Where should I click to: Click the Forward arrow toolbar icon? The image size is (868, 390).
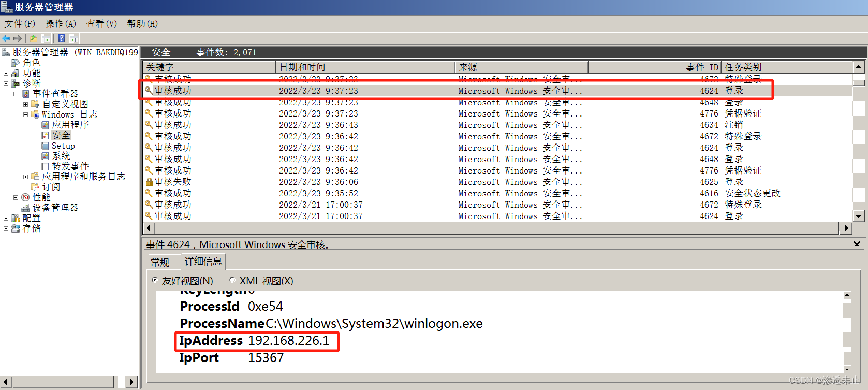tap(18, 38)
